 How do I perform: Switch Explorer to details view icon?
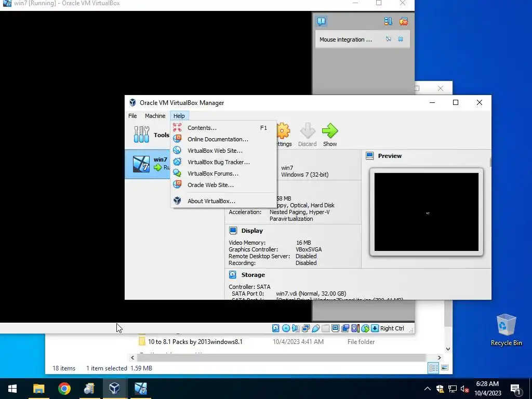click(433, 368)
